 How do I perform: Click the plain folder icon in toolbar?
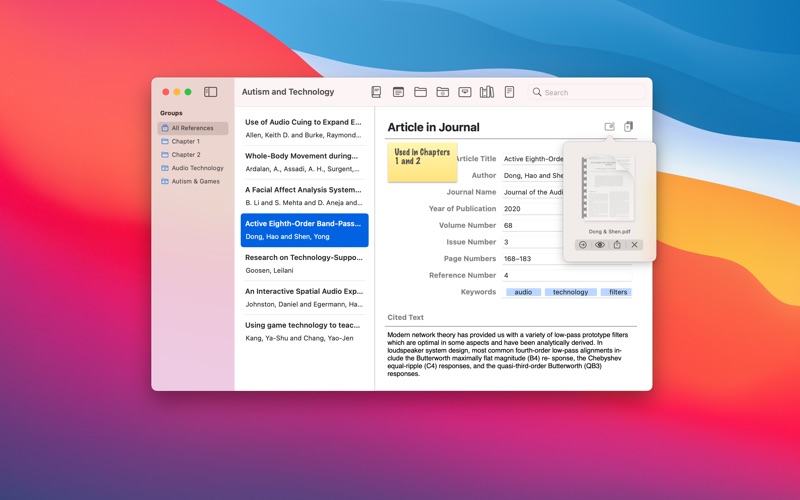pos(420,92)
